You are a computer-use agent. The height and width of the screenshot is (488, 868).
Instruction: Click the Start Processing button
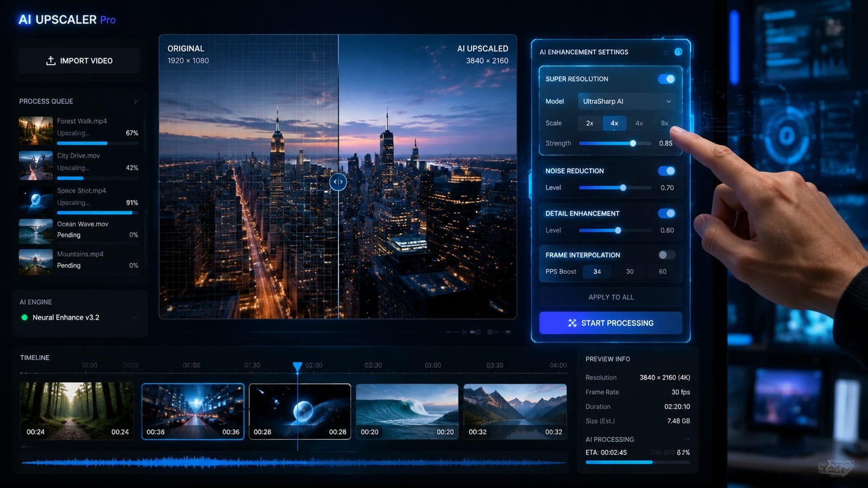tap(611, 323)
